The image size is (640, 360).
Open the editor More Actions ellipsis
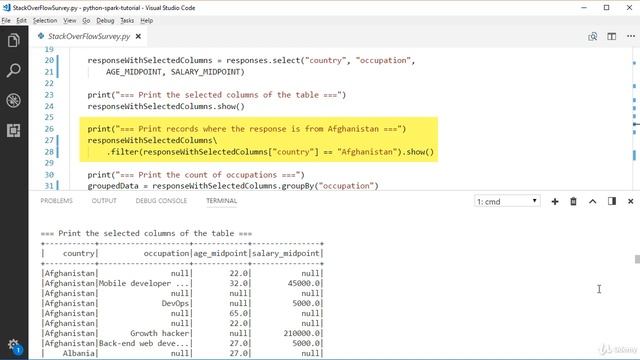pyautogui.click(x=631, y=36)
